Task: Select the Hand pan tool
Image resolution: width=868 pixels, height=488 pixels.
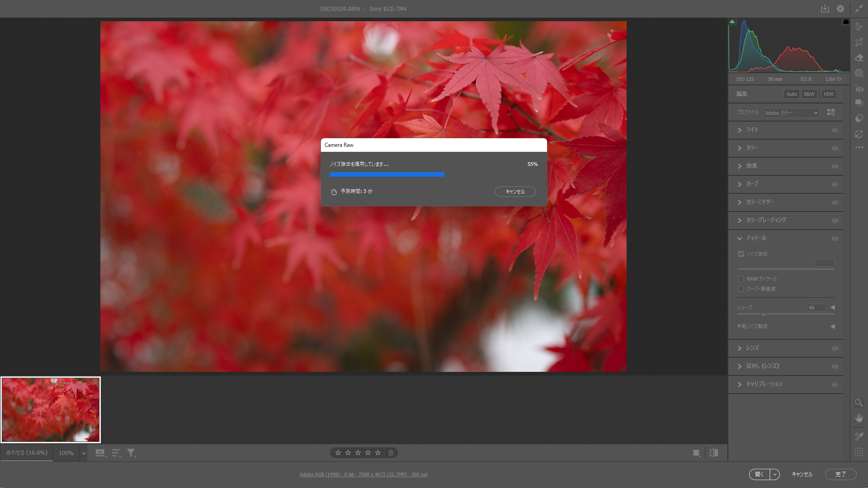Action: 859,418
